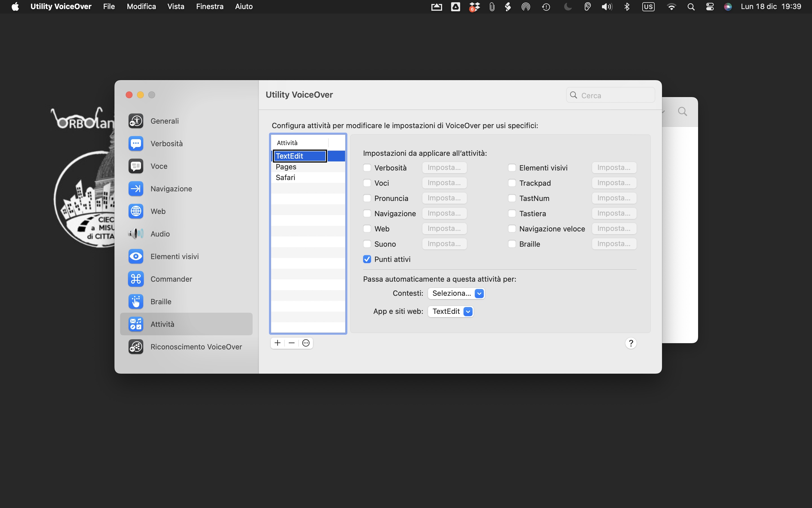This screenshot has width=812, height=508.
Task: Add a new activity with plus button
Action: pyautogui.click(x=277, y=343)
